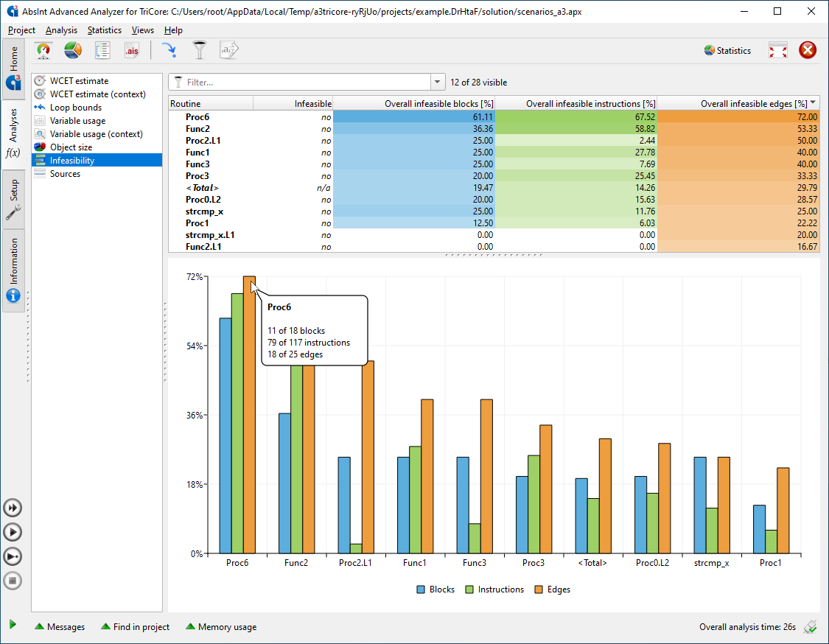Click the red circular X icon
829x644 pixels.
click(808, 50)
